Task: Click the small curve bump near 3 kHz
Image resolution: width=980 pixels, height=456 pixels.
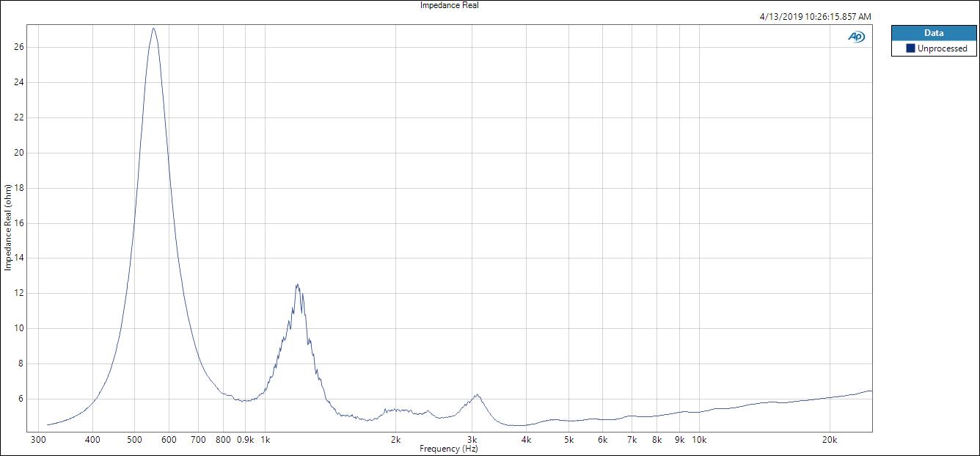Action: [477, 395]
